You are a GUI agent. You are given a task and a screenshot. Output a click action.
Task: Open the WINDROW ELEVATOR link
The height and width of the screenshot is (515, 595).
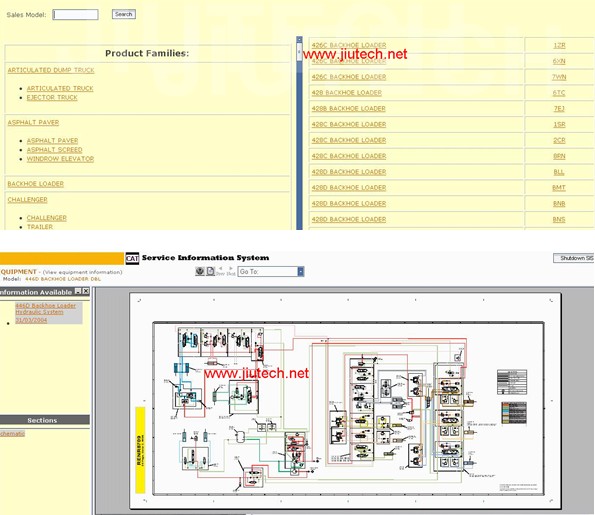[x=60, y=159]
